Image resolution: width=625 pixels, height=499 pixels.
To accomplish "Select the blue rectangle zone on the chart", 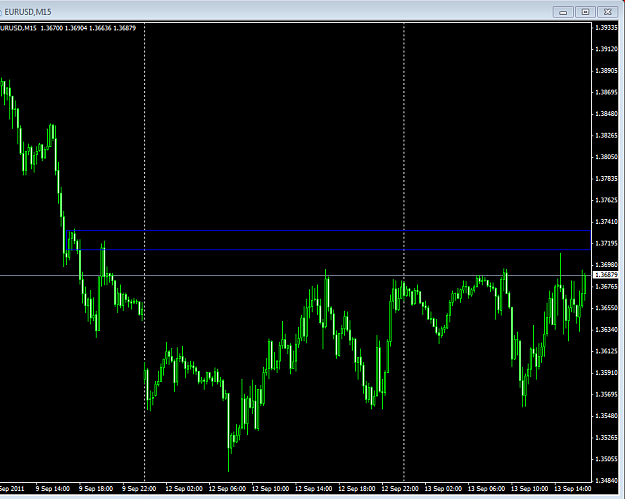I will coord(328,240).
